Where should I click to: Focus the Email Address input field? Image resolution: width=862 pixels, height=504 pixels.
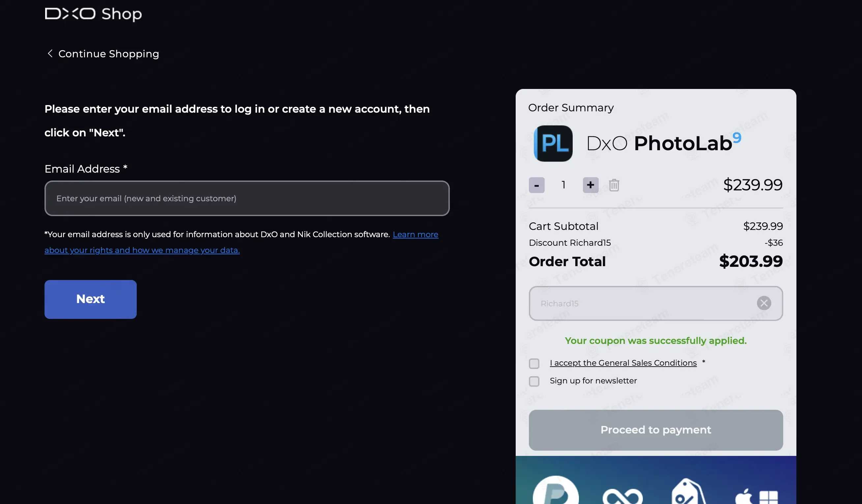[246, 198]
